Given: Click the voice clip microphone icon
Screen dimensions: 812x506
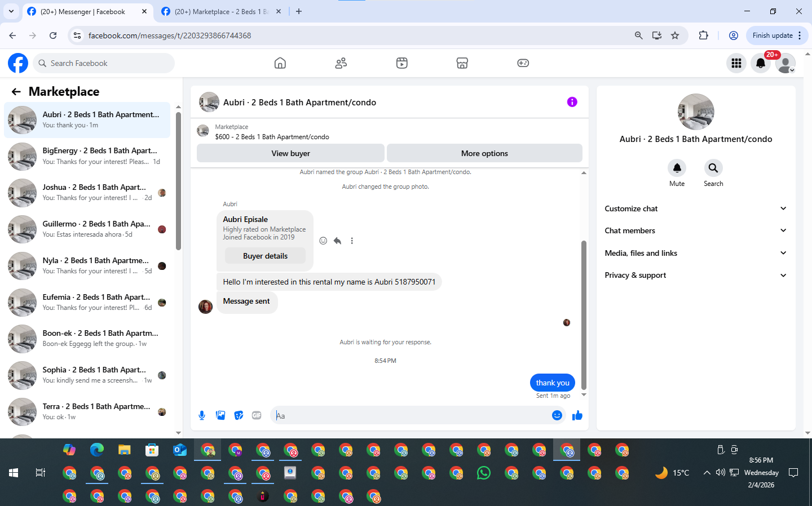Looking at the screenshot, I should [202, 415].
